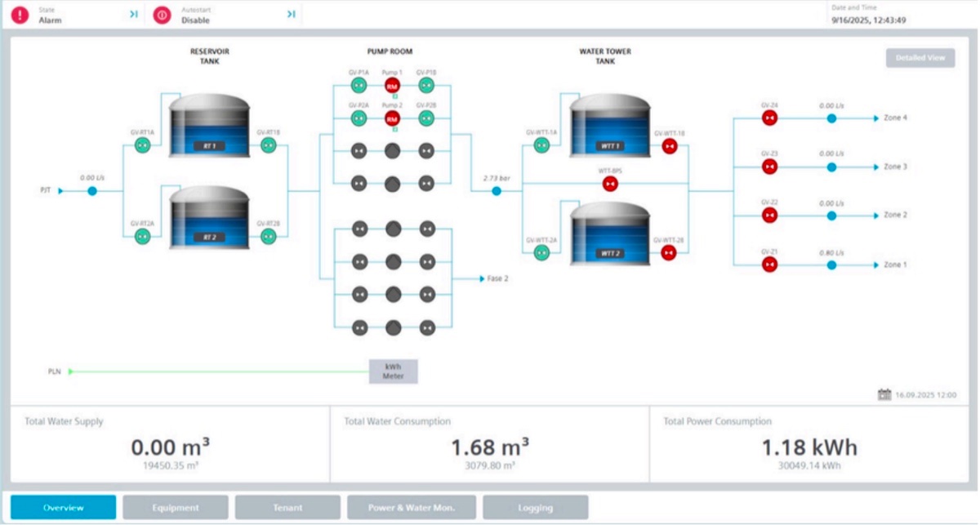Select valve GV-WTT-2A feeding water tower WTT 2

point(541,253)
